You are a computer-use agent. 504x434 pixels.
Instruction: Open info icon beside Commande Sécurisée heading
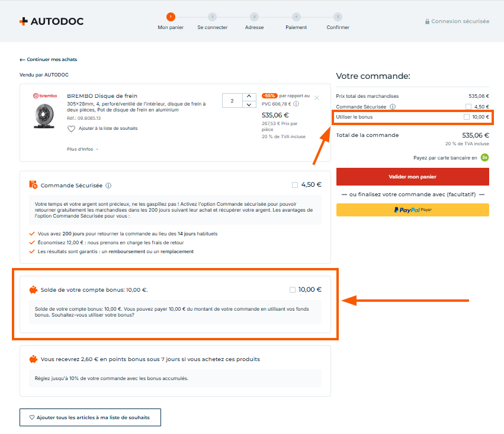(x=108, y=186)
